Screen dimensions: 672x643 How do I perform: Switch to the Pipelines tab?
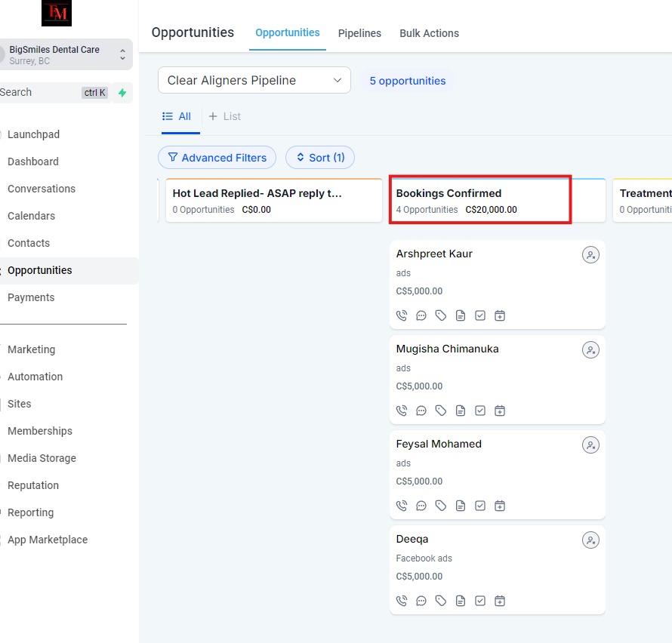pos(359,33)
